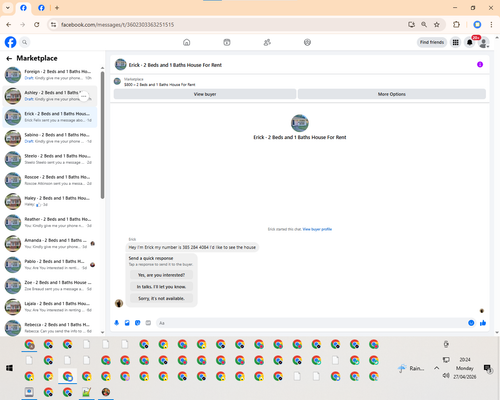Viewport: 500px width, 400px height.
Task: Click the chat header listing thumbnail
Action: pos(121,65)
